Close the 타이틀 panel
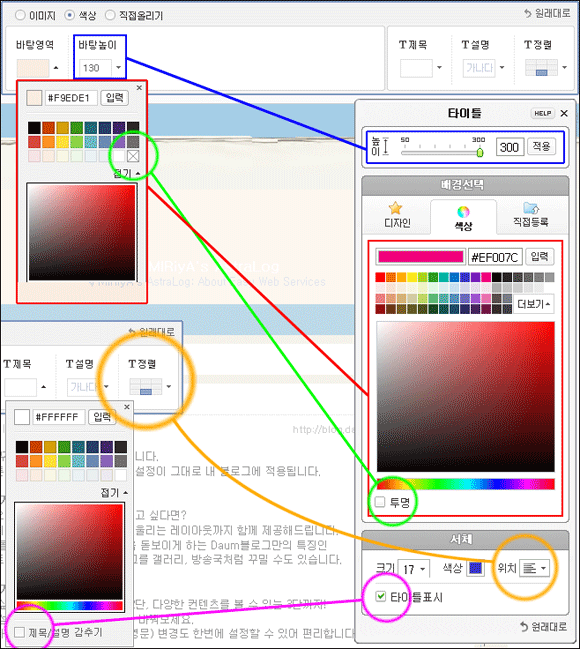Image resolution: width=580 pixels, height=649 pixels. pyautogui.click(x=564, y=113)
